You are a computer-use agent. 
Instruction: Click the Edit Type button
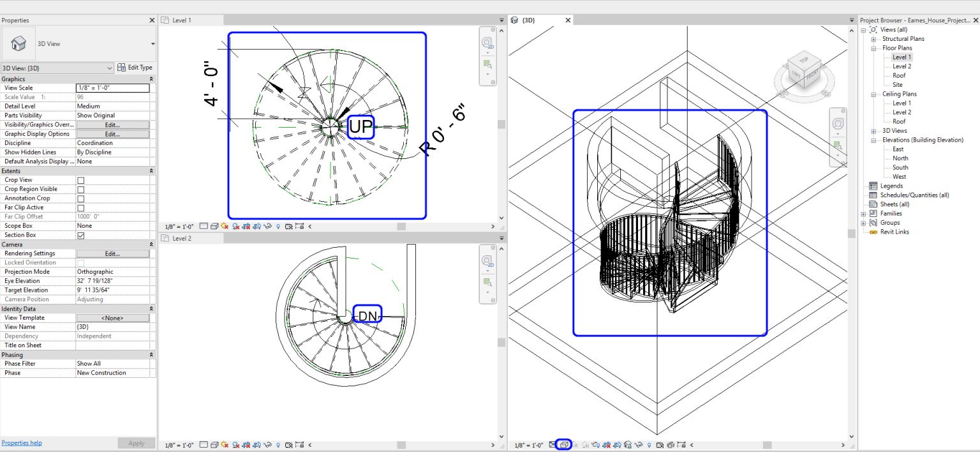click(x=135, y=67)
